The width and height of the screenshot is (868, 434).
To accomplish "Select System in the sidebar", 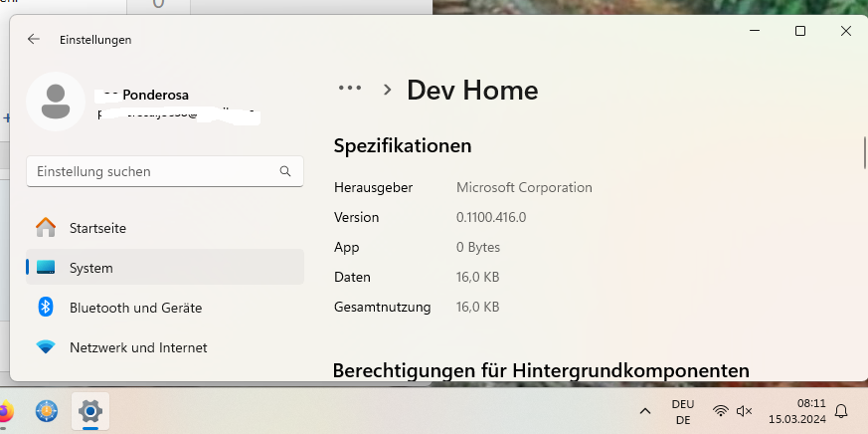I will 90,268.
